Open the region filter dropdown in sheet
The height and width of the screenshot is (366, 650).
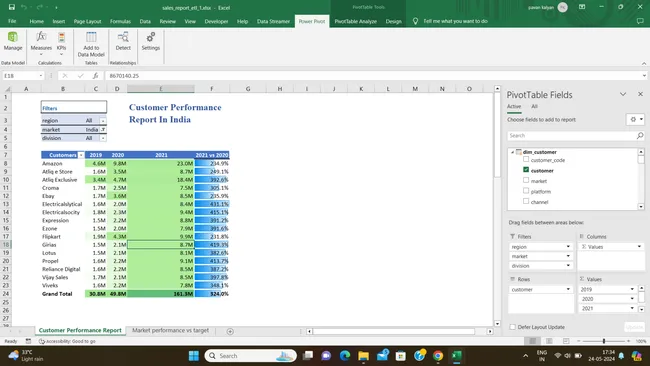pyautogui.click(x=103, y=121)
